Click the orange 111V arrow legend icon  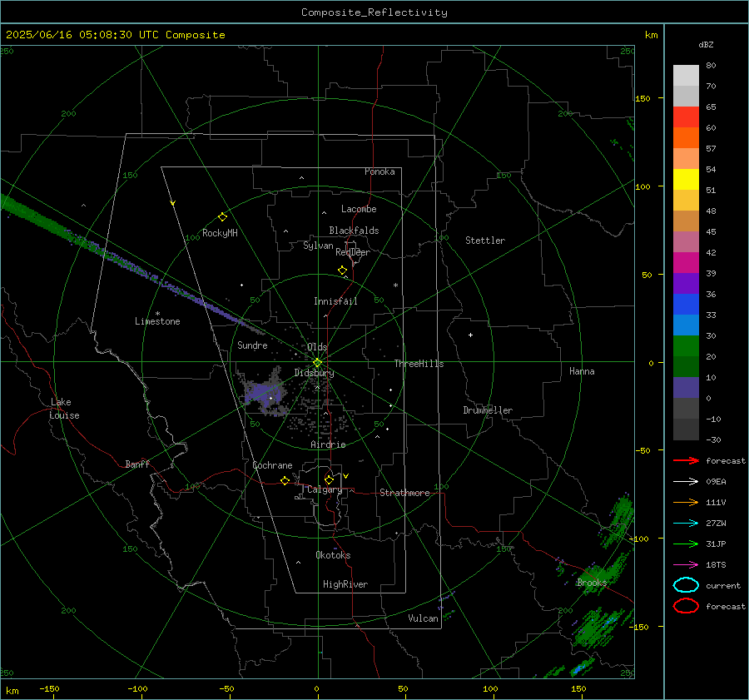coord(686,502)
